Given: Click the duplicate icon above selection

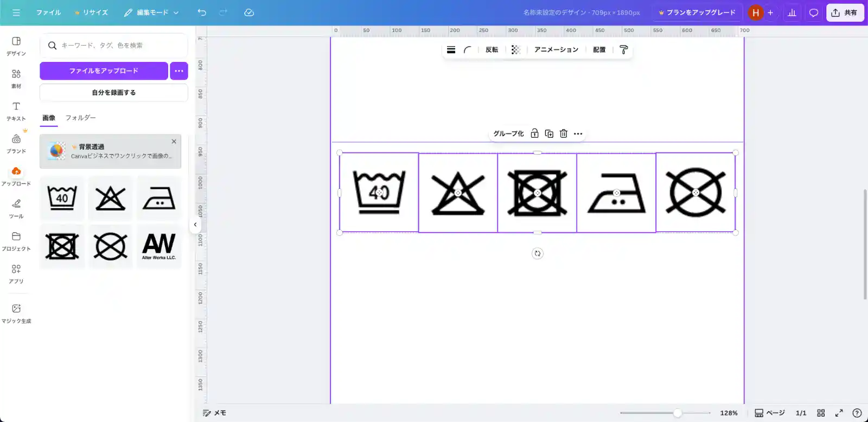Looking at the screenshot, I should 549,133.
